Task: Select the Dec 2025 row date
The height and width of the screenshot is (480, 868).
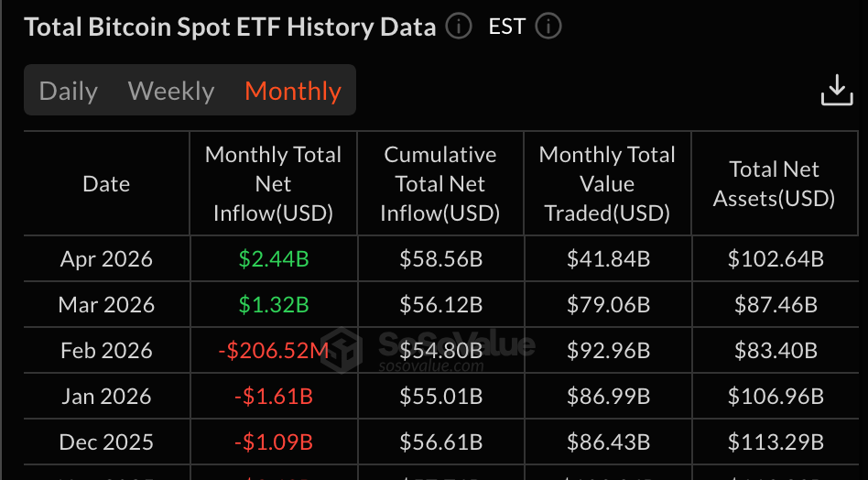Action: pyautogui.click(x=106, y=442)
